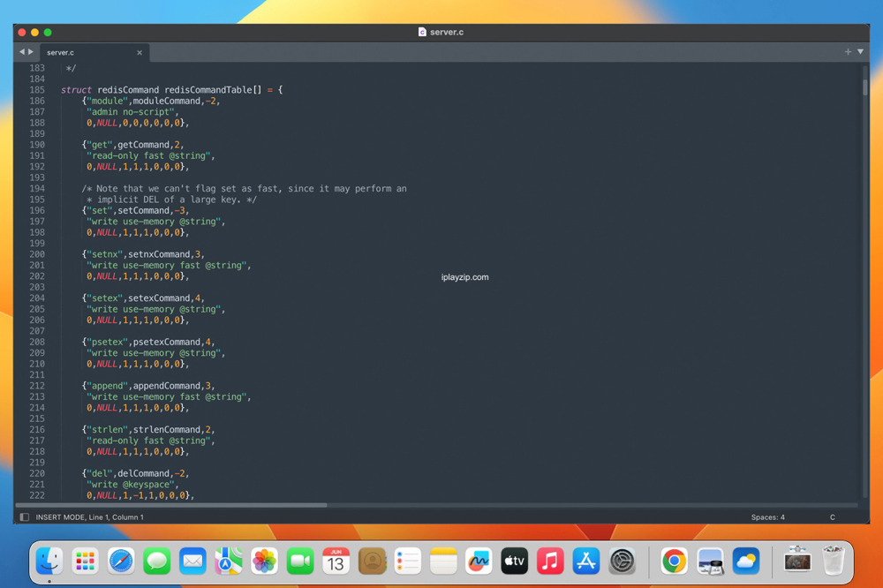Click '0,NULL,0,0,0,0,0,0},' on line 188
This screenshot has height=588, width=883.
[138, 123]
